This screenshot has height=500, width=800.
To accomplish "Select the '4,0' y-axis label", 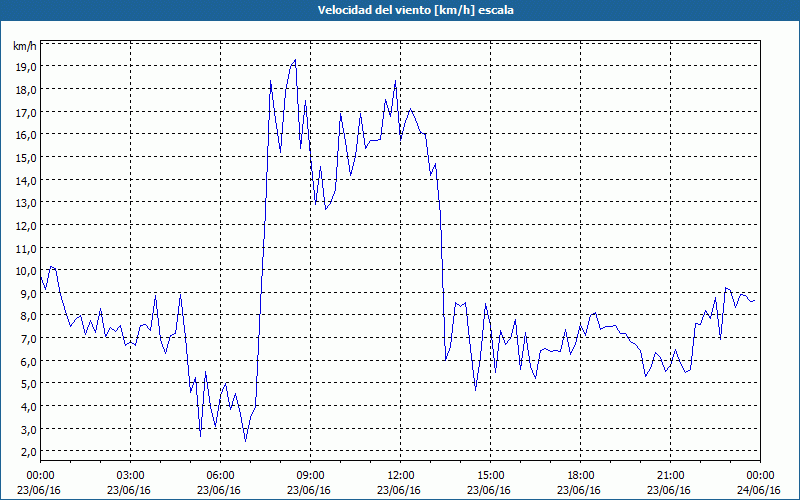I will point(28,407).
